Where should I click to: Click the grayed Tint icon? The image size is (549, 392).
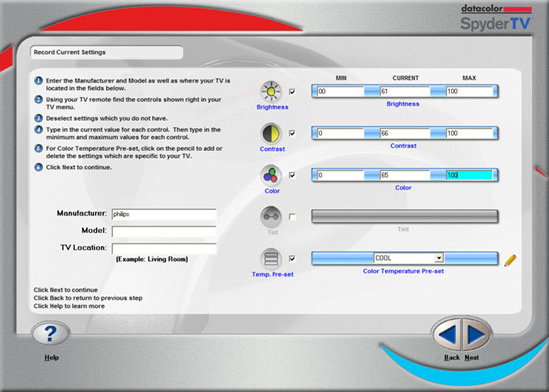pos(271,217)
